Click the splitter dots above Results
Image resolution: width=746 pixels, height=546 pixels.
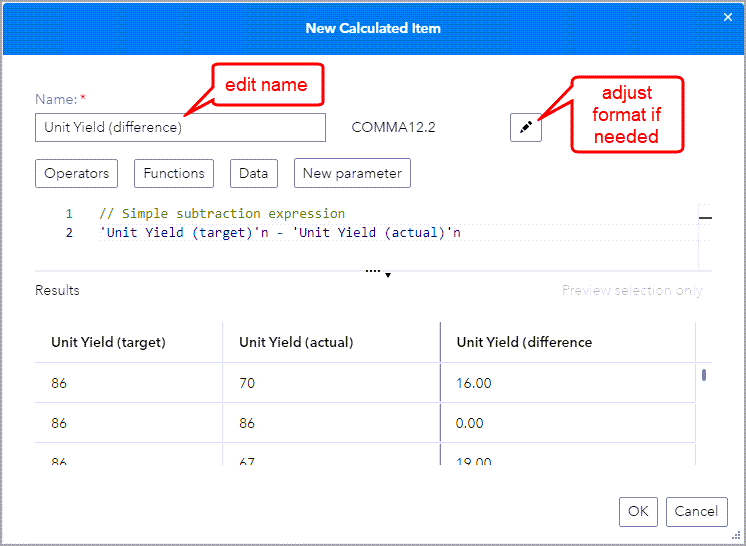click(372, 271)
